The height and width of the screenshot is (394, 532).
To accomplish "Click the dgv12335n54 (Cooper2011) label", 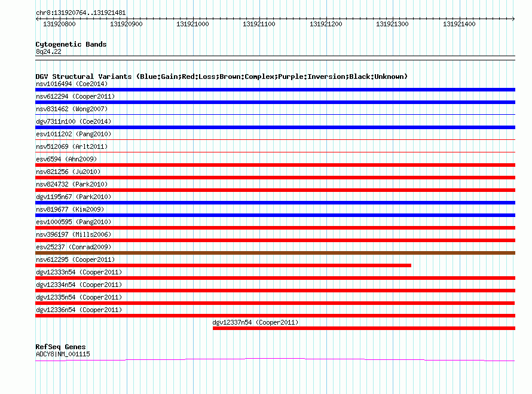I will pos(79,297).
